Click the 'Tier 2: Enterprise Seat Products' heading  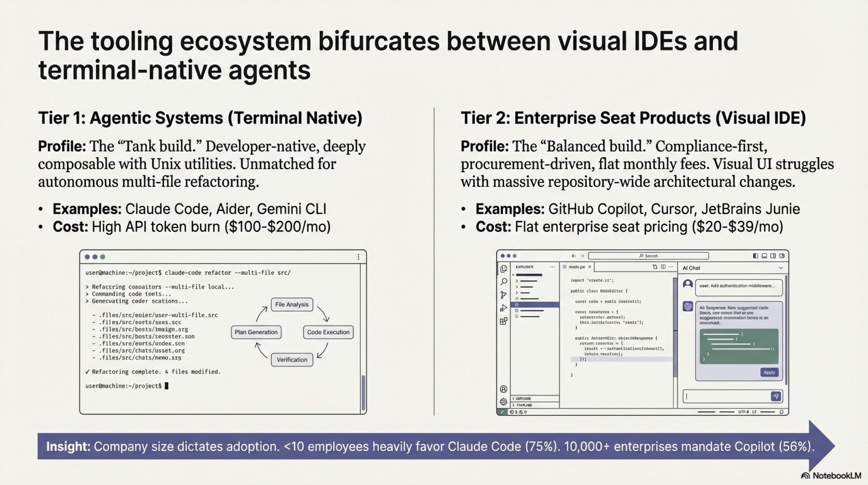633,118
